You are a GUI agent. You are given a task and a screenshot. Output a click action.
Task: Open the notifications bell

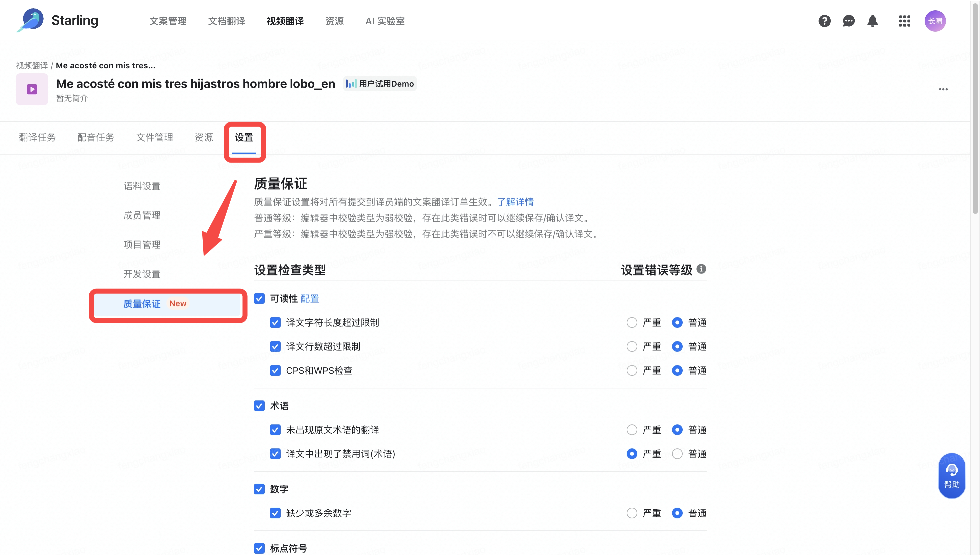[x=872, y=21]
